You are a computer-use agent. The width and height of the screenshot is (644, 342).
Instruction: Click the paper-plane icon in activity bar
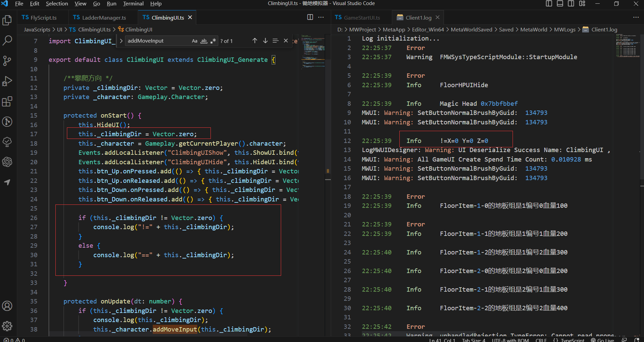7,182
